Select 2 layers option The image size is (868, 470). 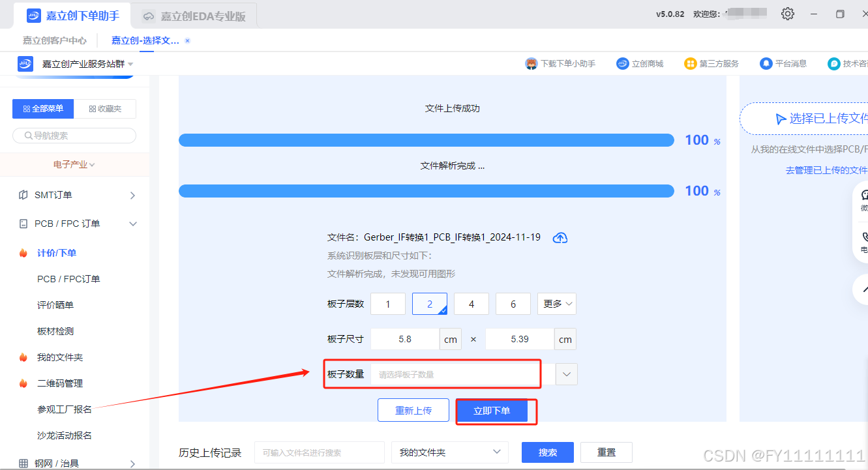tap(430, 304)
